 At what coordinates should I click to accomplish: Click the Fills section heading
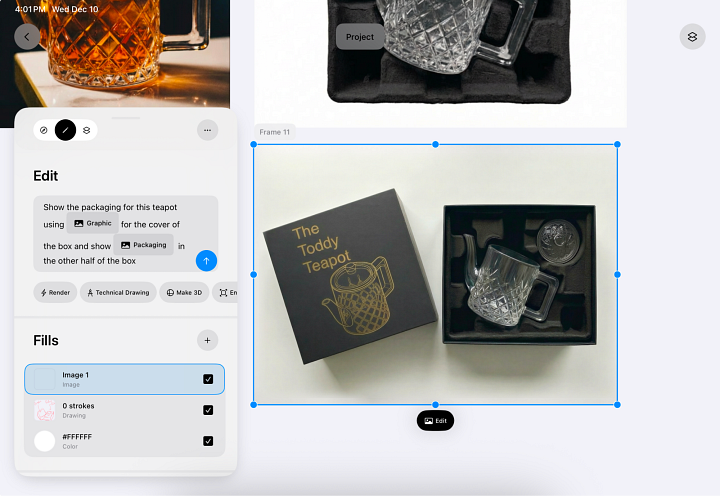click(x=46, y=341)
